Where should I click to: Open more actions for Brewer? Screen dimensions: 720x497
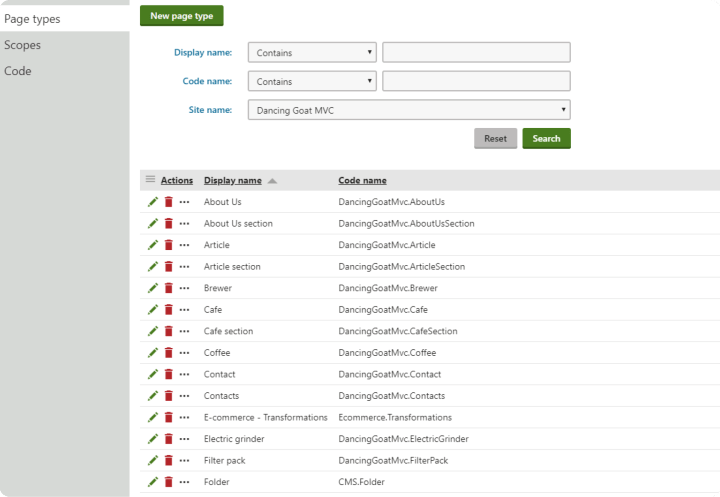tap(184, 288)
